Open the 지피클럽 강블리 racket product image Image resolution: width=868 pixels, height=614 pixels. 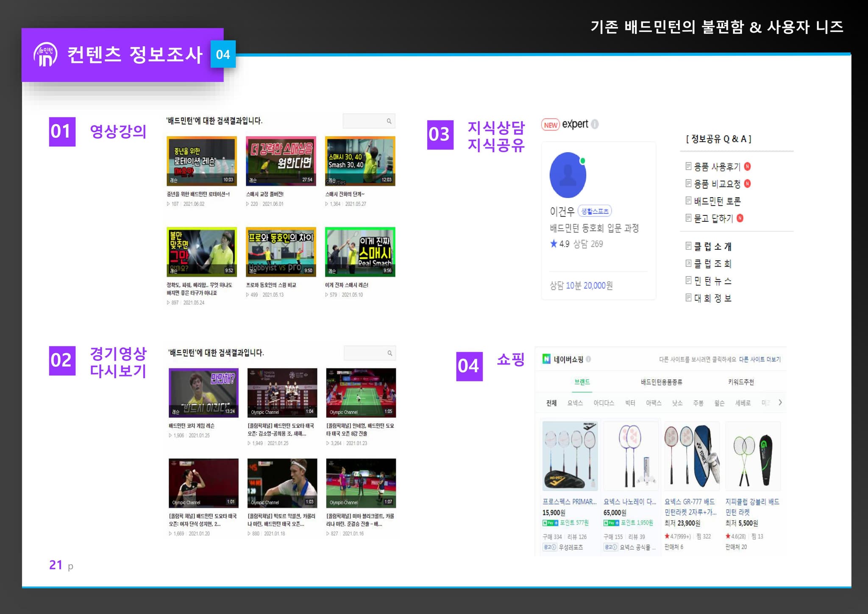click(753, 456)
